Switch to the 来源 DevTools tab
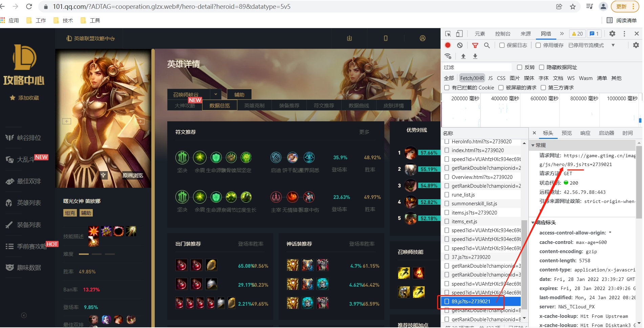The image size is (644, 328). pyautogui.click(x=525, y=34)
